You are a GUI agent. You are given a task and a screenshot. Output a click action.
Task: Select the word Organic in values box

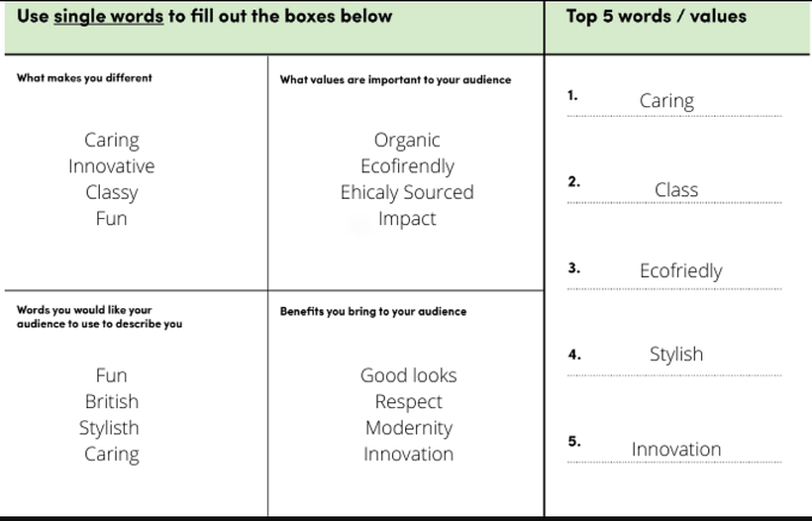pos(407,141)
